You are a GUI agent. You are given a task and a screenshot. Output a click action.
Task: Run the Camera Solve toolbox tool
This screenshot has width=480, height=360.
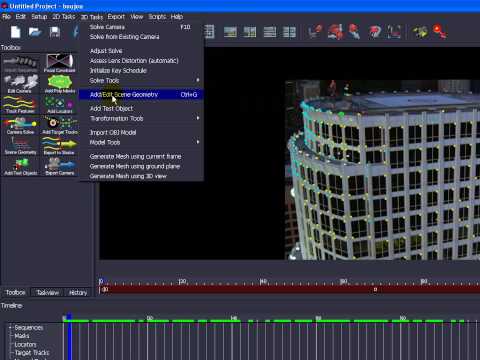[x=20, y=125]
